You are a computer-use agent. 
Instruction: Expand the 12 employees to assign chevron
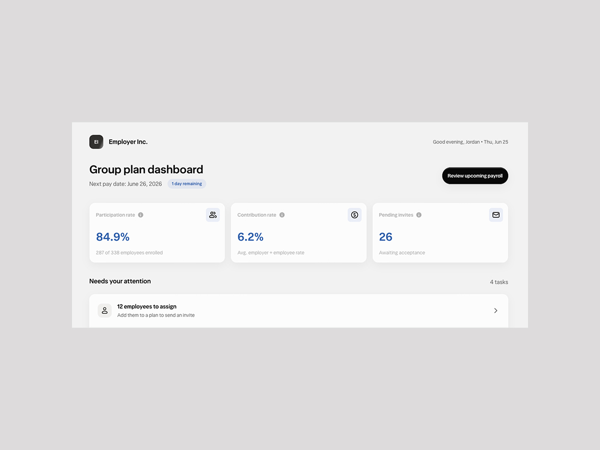coord(496,311)
